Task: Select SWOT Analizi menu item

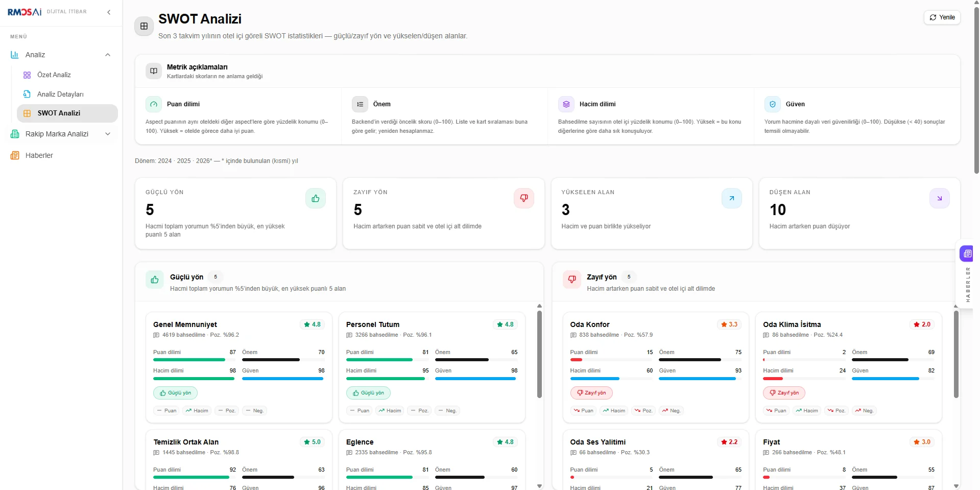Action: pyautogui.click(x=67, y=113)
